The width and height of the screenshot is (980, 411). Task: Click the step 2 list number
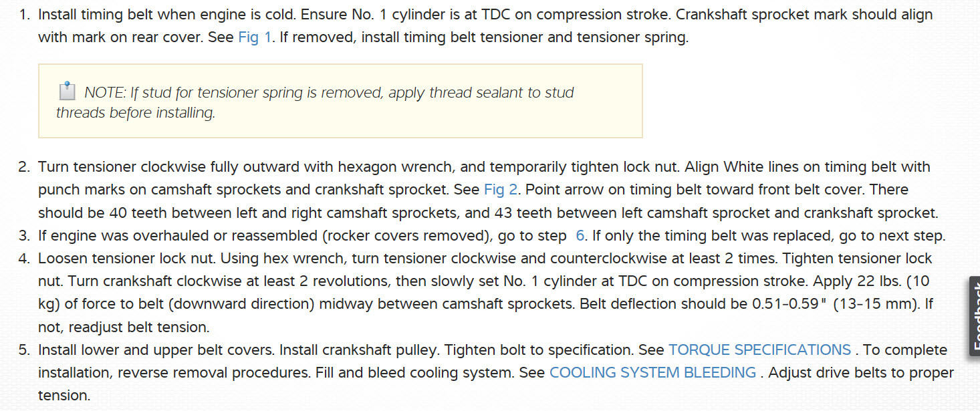[24, 167]
